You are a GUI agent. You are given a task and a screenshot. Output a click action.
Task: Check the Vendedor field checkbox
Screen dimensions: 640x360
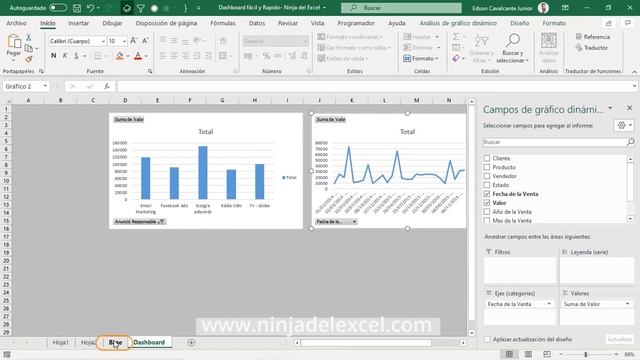[x=487, y=176]
